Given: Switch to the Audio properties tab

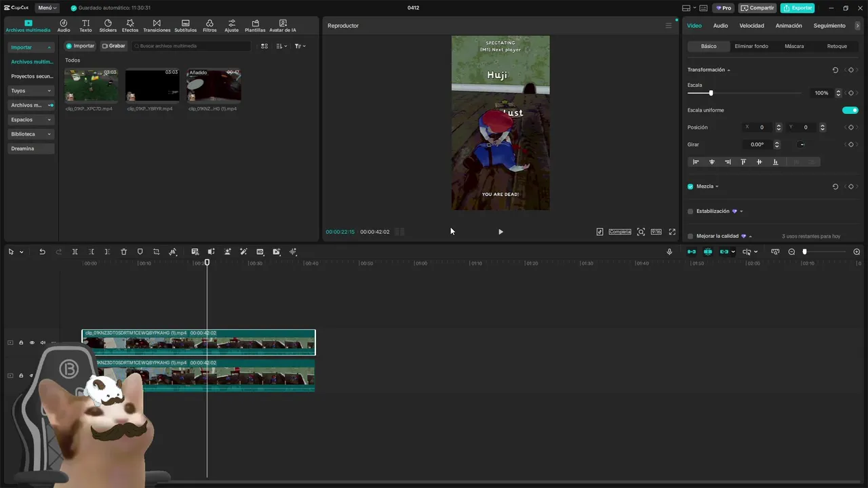Looking at the screenshot, I should click(720, 26).
